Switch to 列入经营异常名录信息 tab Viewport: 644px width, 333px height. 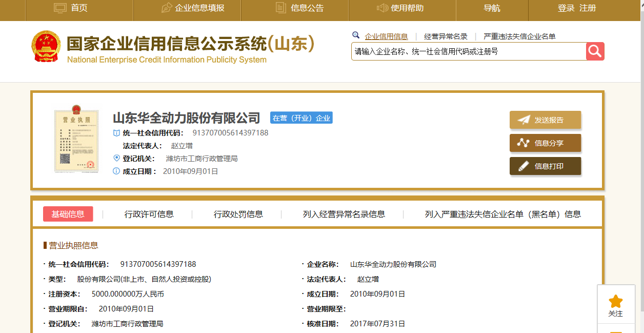pos(344,214)
